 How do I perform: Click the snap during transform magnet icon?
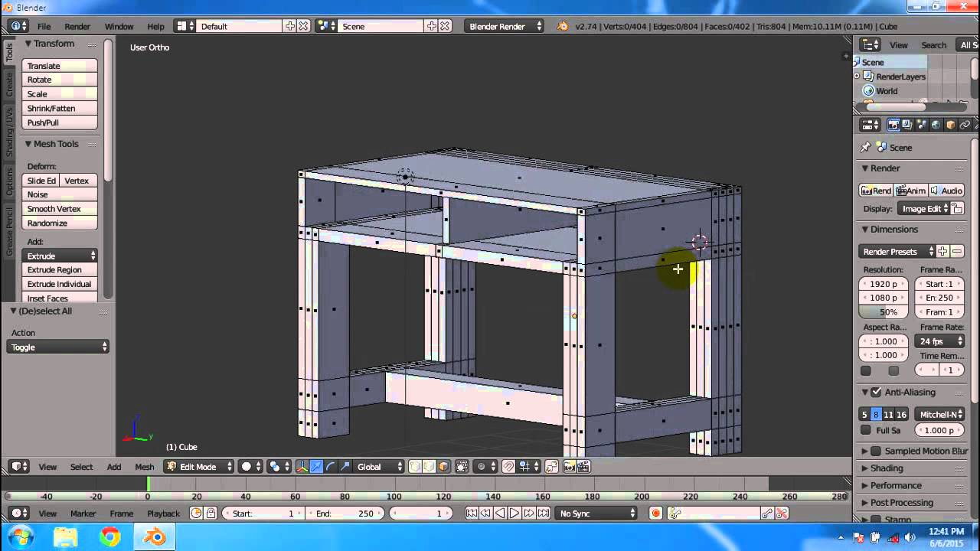click(x=508, y=467)
